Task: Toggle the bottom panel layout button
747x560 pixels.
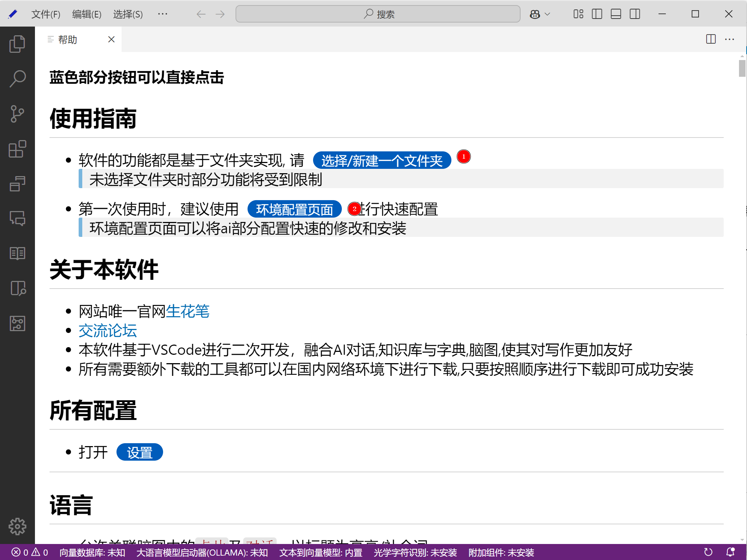Action: point(616,14)
